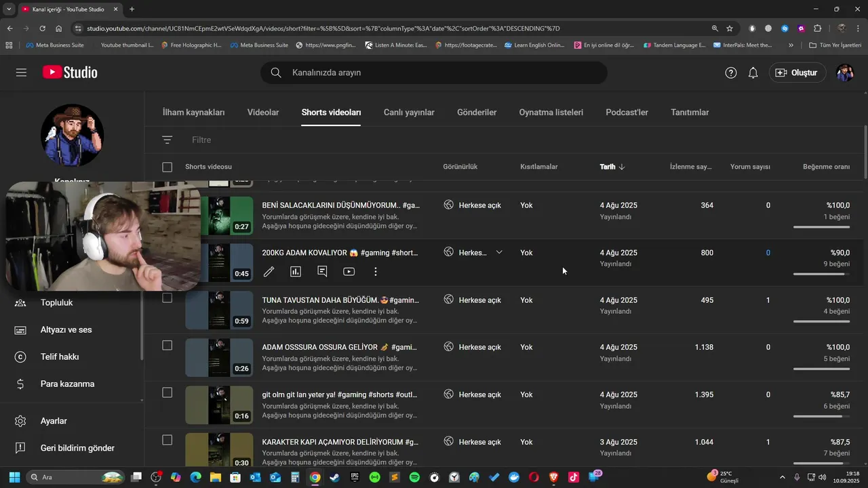
Task: Switch to the Oynatma listeleri tab
Action: [551, 113]
